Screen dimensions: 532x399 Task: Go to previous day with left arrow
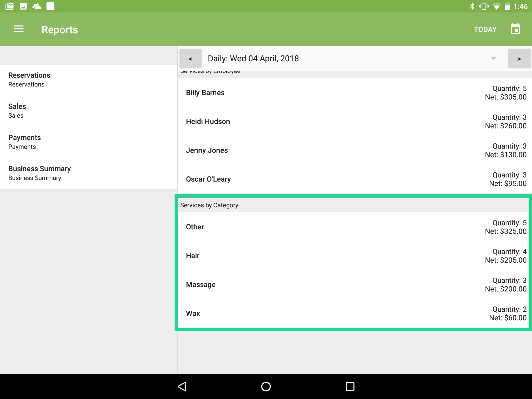[x=191, y=58]
